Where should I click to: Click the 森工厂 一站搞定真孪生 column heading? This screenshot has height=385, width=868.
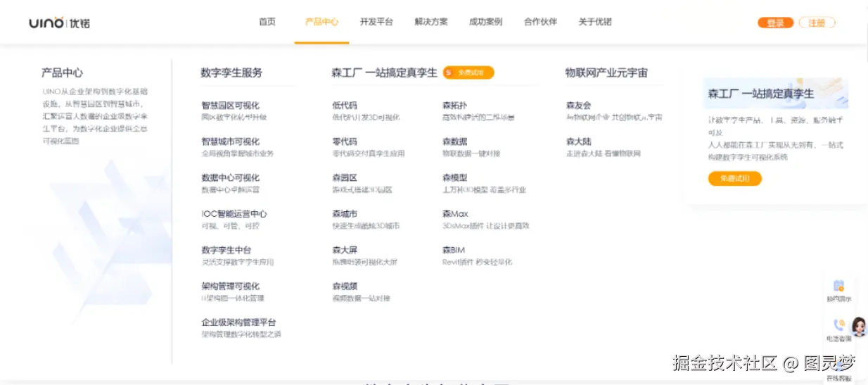coord(384,72)
